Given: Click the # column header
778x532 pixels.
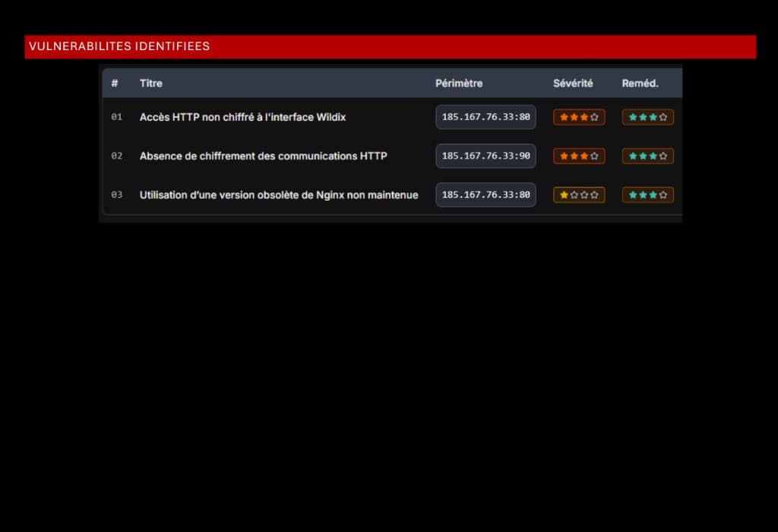Looking at the screenshot, I should pyautogui.click(x=115, y=84).
